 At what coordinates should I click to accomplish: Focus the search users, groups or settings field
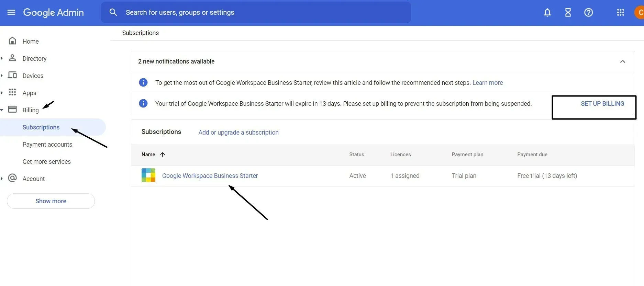(256, 12)
